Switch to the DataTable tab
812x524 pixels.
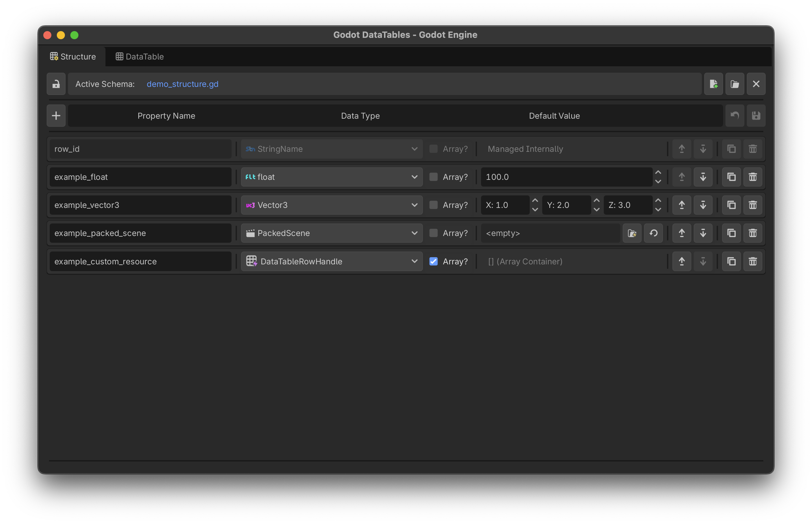coord(140,56)
